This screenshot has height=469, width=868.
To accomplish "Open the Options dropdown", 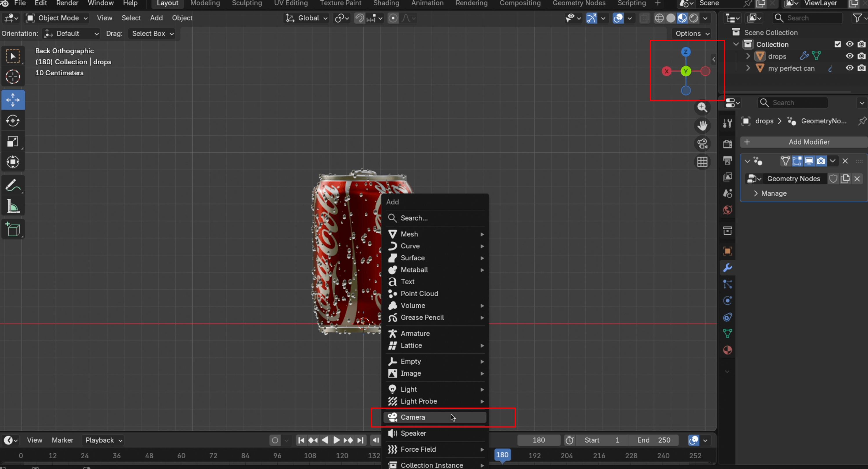I will click(x=692, y=34).
